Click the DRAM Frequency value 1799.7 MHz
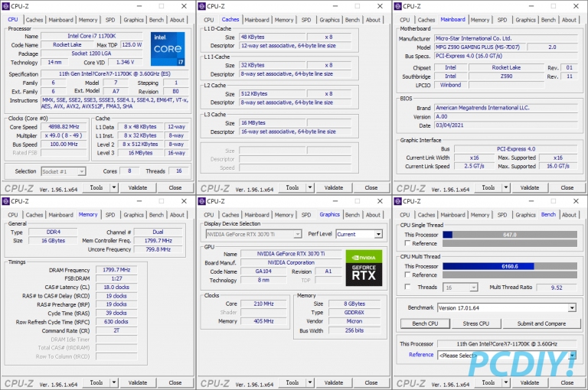Image resolution: width=588 pixels, height=390 pixels. pos(116,270)
